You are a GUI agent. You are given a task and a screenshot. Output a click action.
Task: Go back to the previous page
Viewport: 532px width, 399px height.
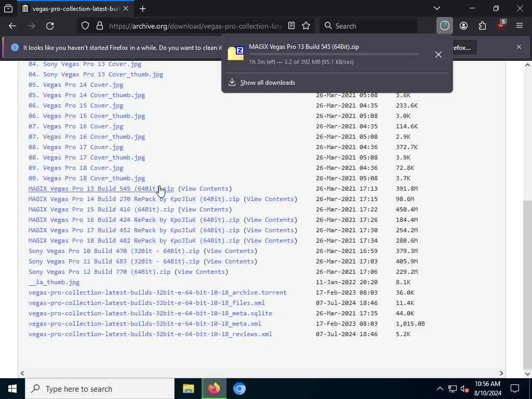[x=12, y=26]
